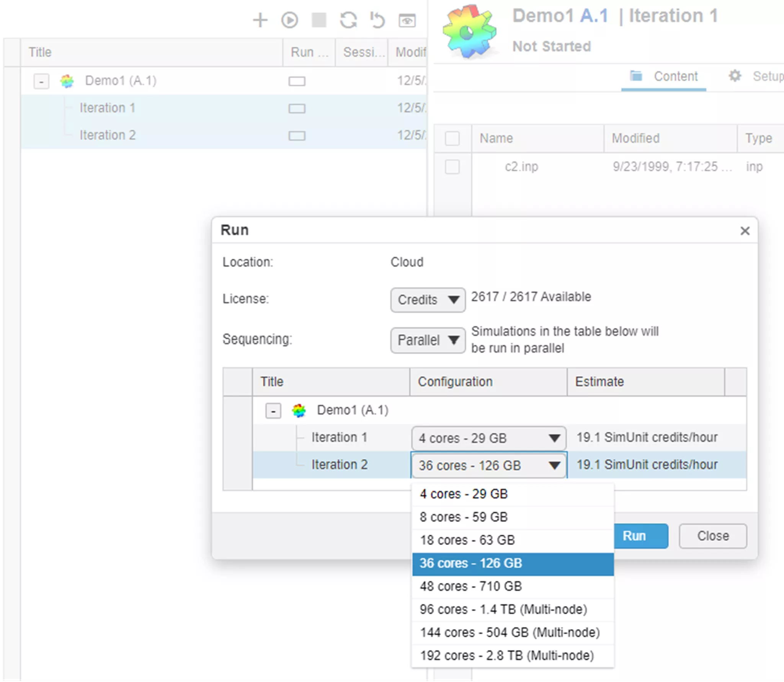The image size is (784, 682).
Task: Click the Run column header in simulation list
Action: pyautogui.click(x=309, y=52)
